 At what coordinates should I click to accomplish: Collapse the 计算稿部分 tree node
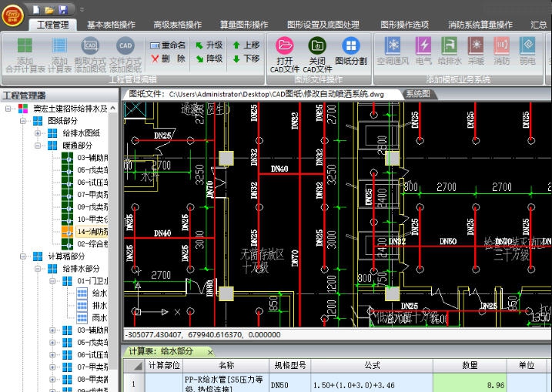click(x=25, y=256)
